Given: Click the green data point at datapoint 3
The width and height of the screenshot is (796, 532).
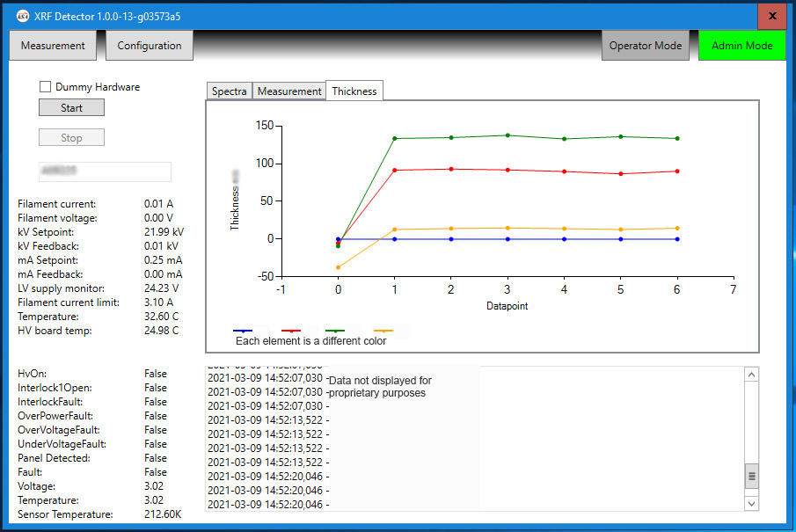Looking at the screenshot, I should click(x=508, y=135).
